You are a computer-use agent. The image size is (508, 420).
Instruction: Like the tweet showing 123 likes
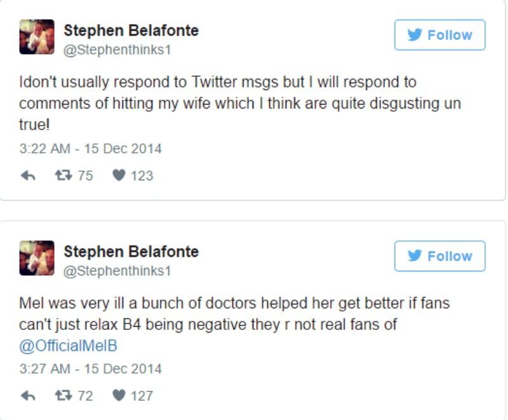coord(118,176)
